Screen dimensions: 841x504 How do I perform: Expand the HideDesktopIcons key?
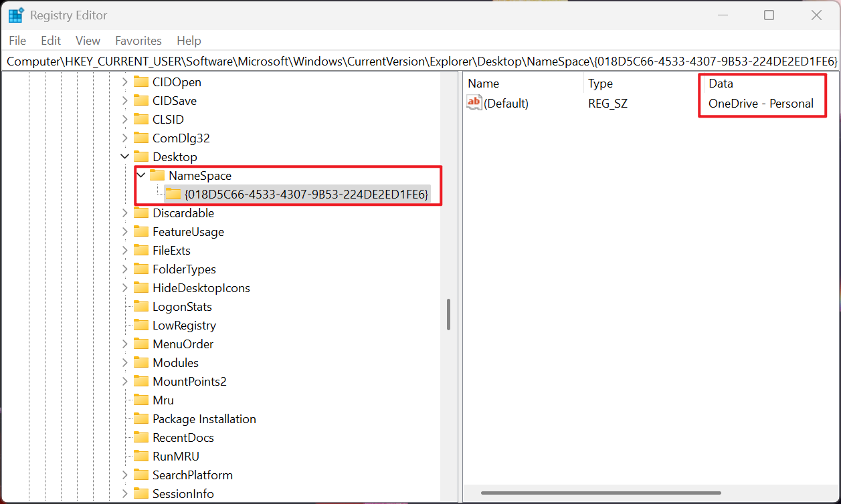click(x=124, y=288)
